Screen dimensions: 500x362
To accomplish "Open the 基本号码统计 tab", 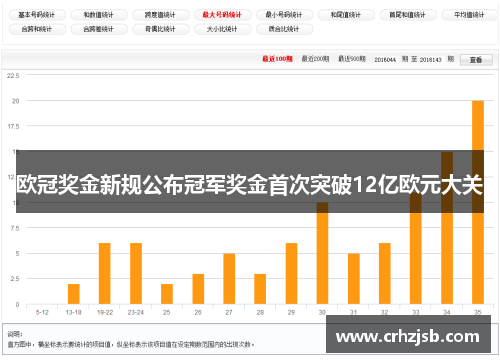I will pos(37,15).
